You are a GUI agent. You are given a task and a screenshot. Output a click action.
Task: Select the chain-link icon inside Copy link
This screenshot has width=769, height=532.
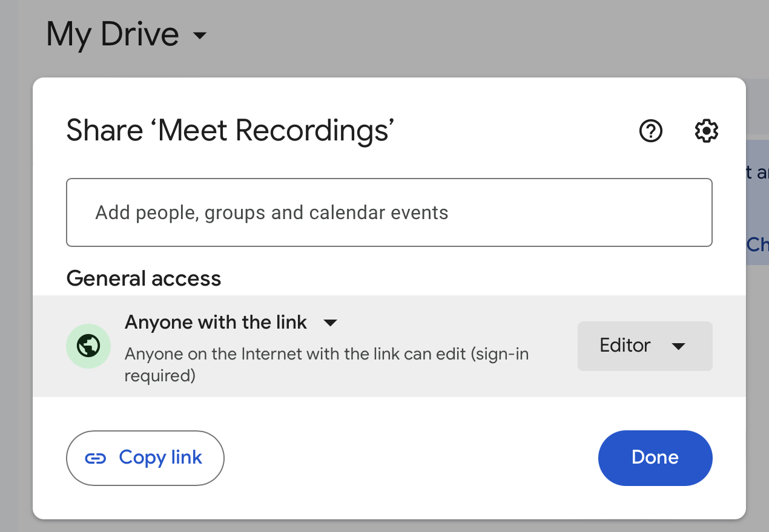point(94,458)
